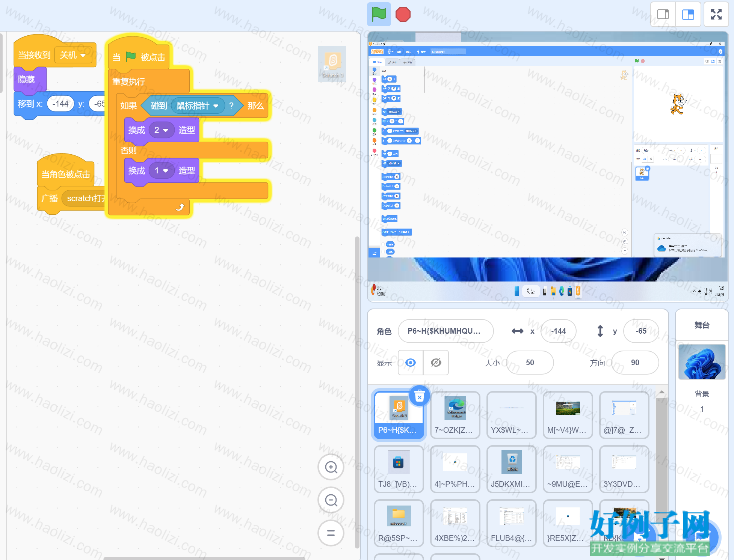The width and height of the screenshot is (734, 560).
Task: Show sprite using eye icon
Action: [x=411, y=363]
